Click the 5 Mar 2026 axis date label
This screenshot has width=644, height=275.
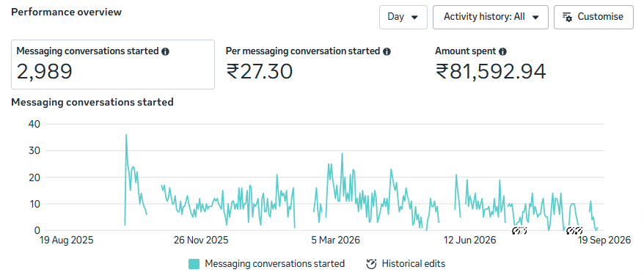point(335,240)
